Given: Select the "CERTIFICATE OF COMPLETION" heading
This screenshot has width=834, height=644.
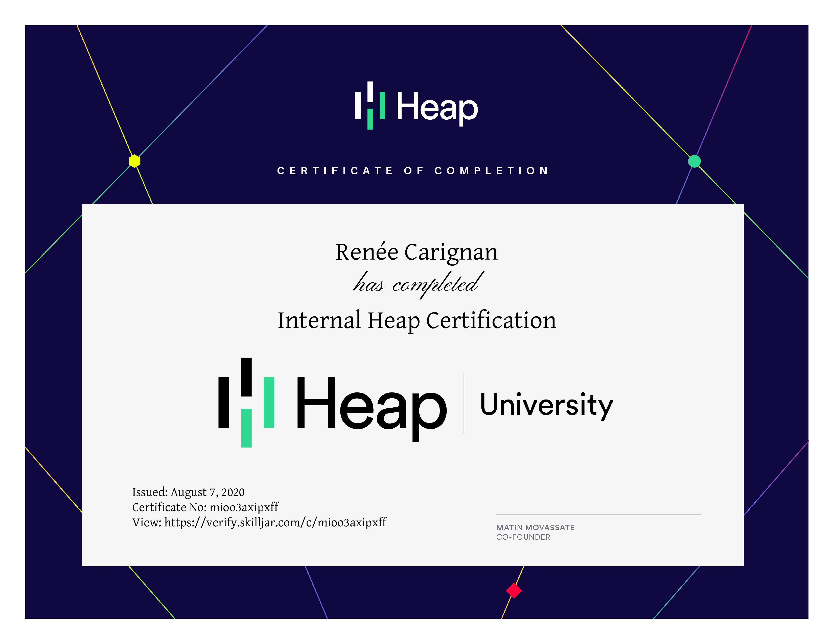Looking at the screenshot, I should pyautogui.click(x=413, y=170).
